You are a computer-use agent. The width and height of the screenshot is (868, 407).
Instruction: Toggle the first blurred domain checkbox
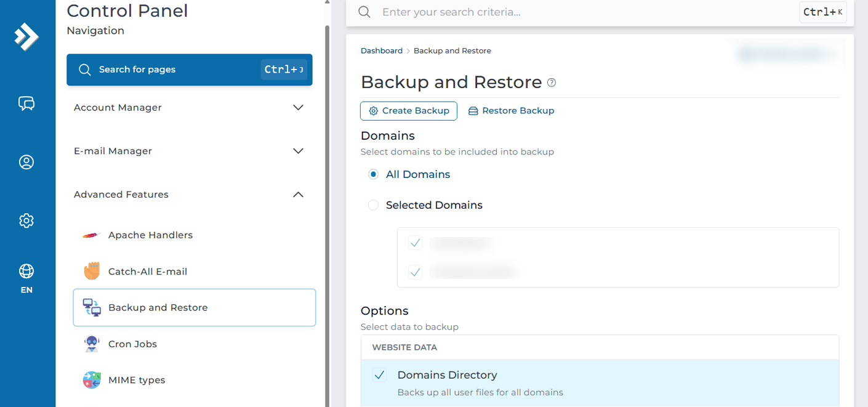(x=416, y=243)
